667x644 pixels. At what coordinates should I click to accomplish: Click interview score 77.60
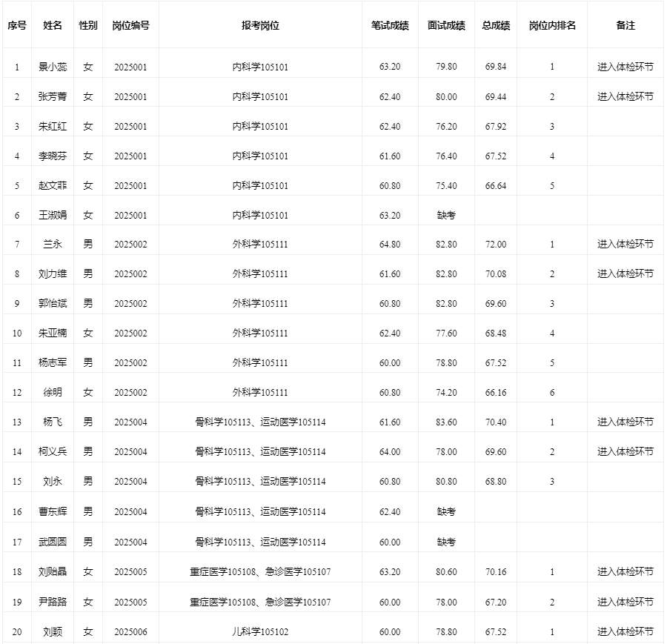click(x=446, y=333)
